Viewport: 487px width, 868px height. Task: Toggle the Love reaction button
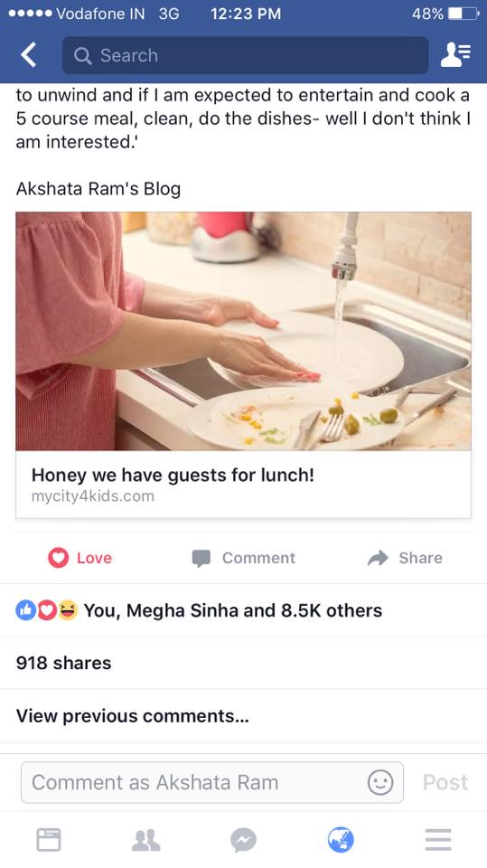(80, 558)
